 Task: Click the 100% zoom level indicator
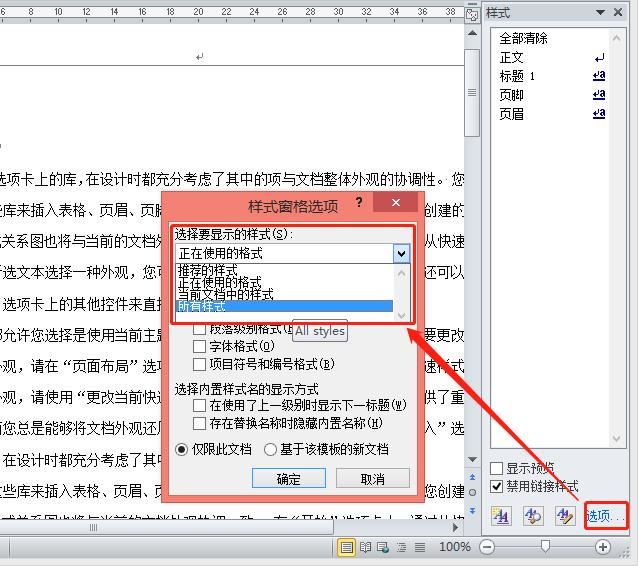pyautogui.click(x=454, y=546)
